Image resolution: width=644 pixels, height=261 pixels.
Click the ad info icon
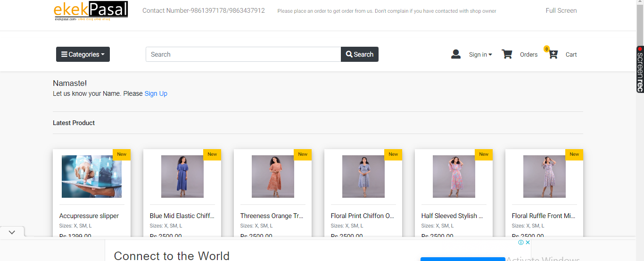521,243
